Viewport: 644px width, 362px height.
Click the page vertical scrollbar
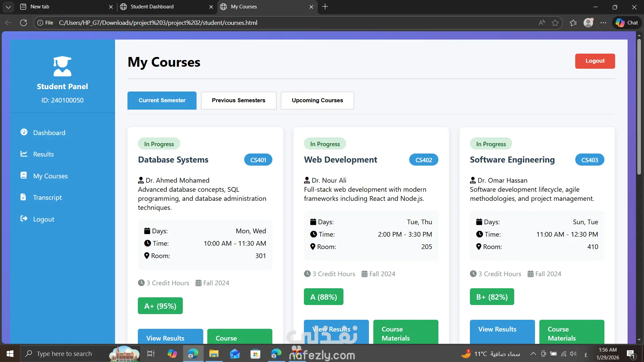[639, 107]
